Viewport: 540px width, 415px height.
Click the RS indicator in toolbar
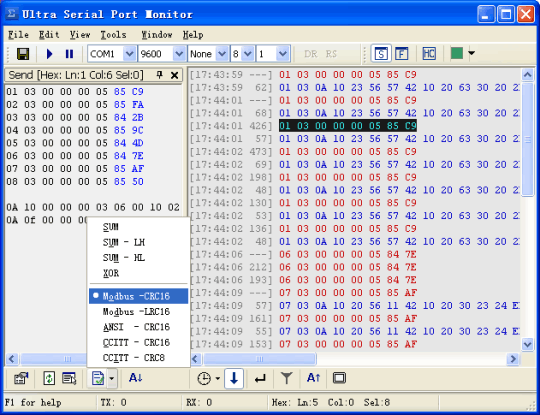(x=331, y=54)
